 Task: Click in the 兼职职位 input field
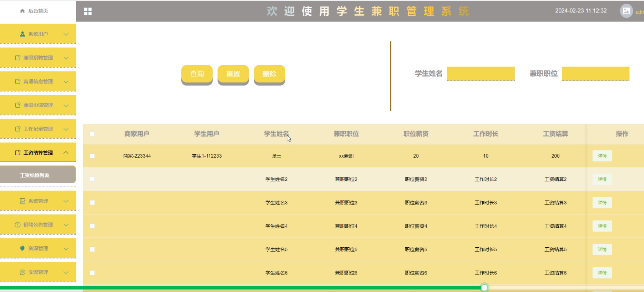pyautogui.click(x=595, y=74)
